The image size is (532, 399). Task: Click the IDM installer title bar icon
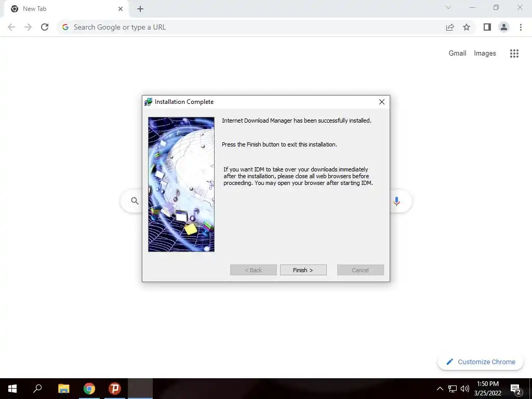[148, 102]
